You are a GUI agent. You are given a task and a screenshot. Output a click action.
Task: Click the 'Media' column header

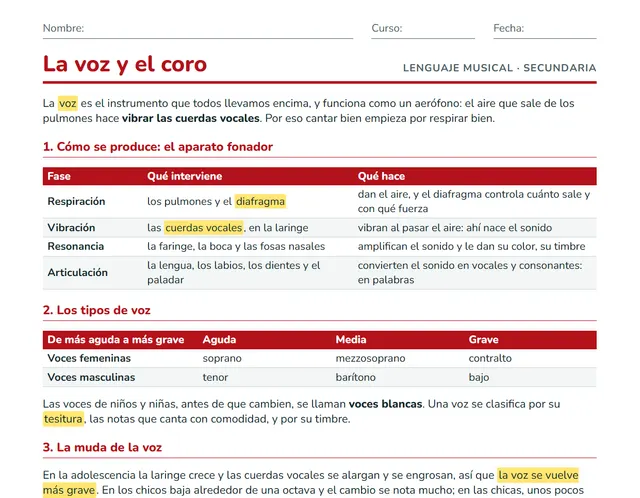[x=351, y=340]
